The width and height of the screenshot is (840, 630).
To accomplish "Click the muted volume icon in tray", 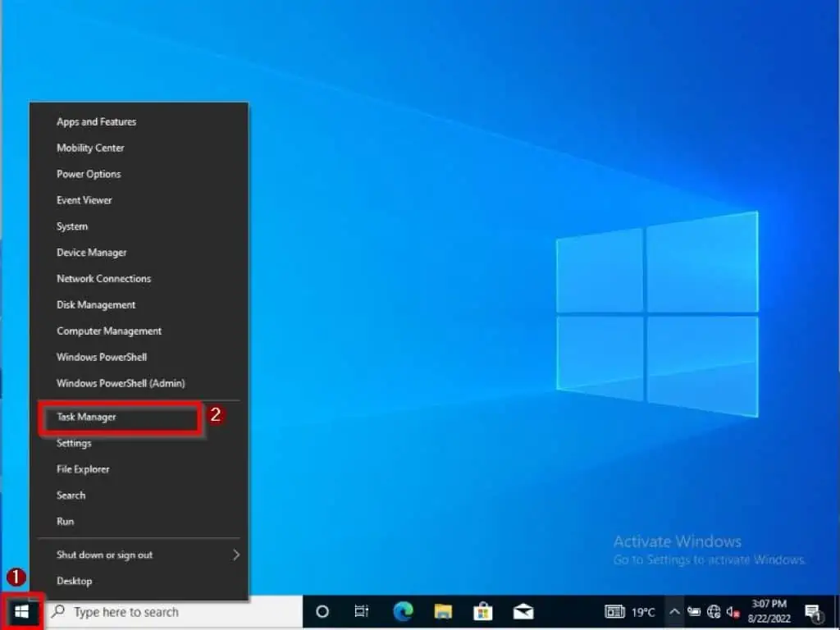I will click(x=733, y=611).
